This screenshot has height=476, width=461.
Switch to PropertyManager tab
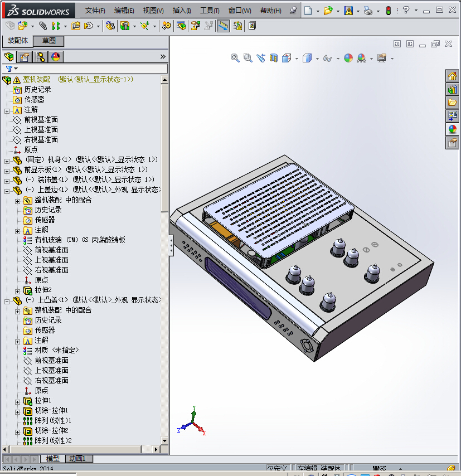25,57
